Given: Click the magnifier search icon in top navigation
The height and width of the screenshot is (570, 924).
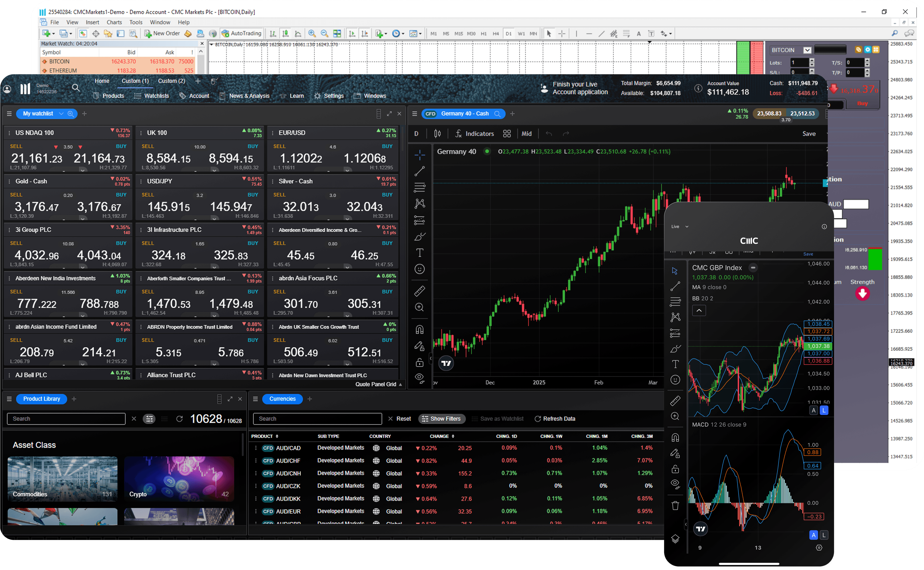Looking at the screenshot, I should point(75,88).
